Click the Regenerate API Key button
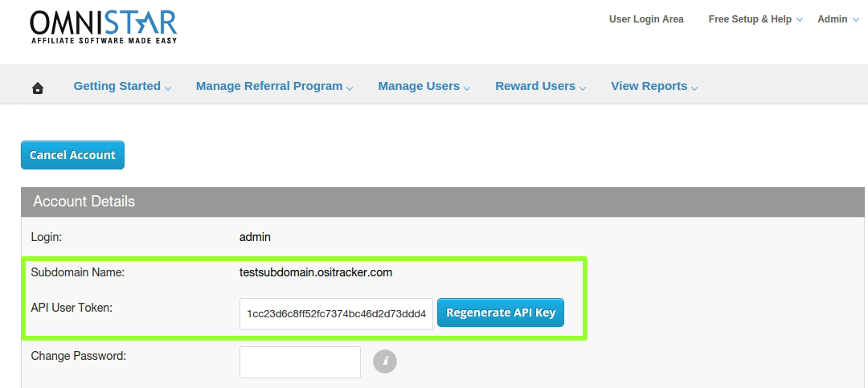The image size is (868, 388). pos(501,312)
